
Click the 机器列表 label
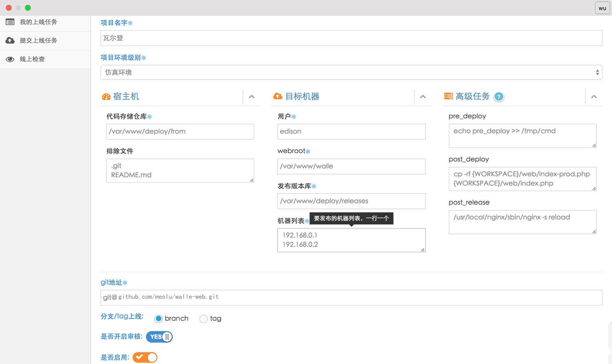click(x=291, y=221)
